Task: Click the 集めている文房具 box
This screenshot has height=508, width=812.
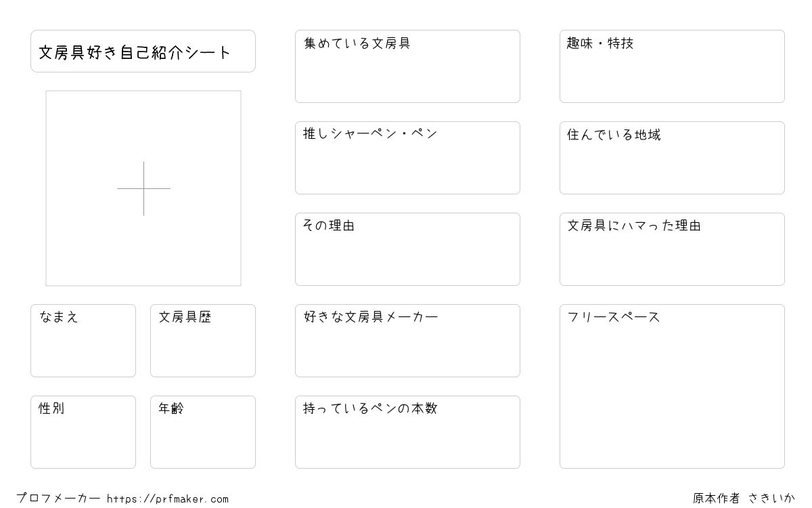Action: pyautogui.click(x=407, y=66)
